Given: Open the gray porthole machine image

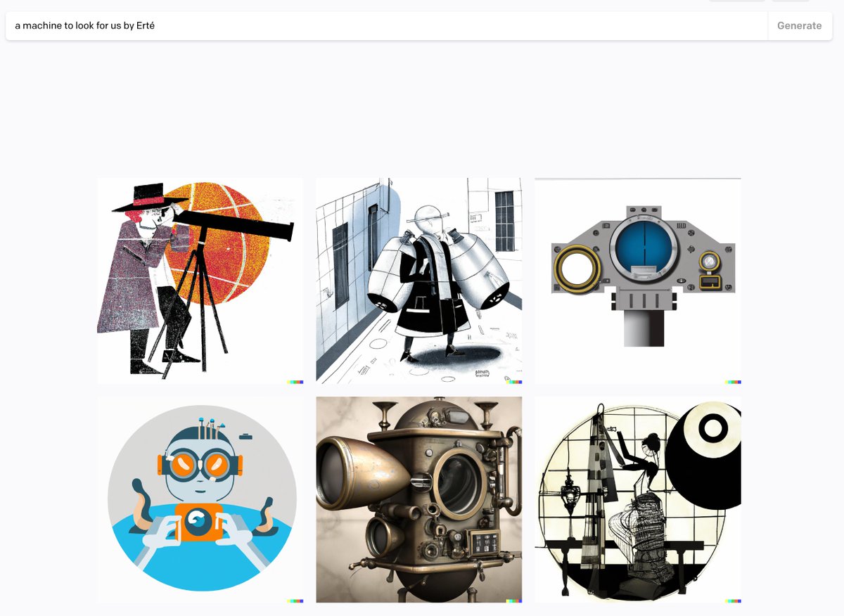Looking at the screenshot, I should (x=638, y=281).
